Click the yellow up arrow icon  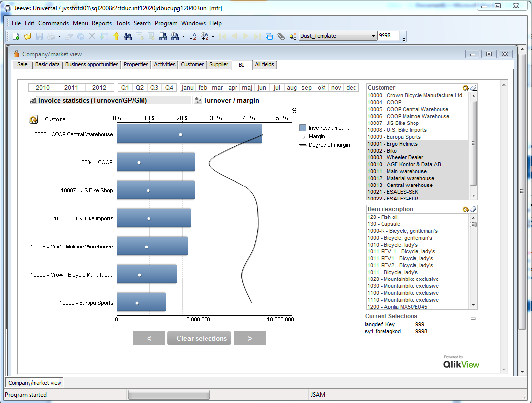coord(116,36)
